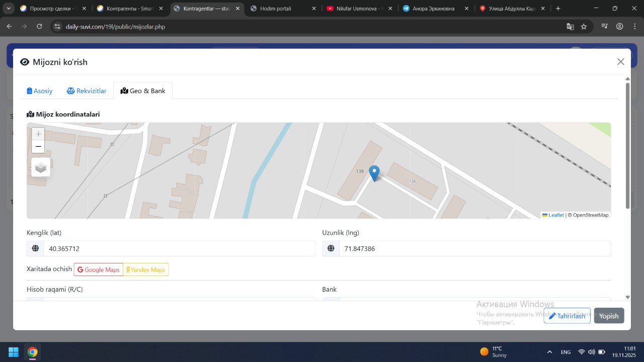Click the Yopish close button
The image size is (644, 362).
click(609, 316)
